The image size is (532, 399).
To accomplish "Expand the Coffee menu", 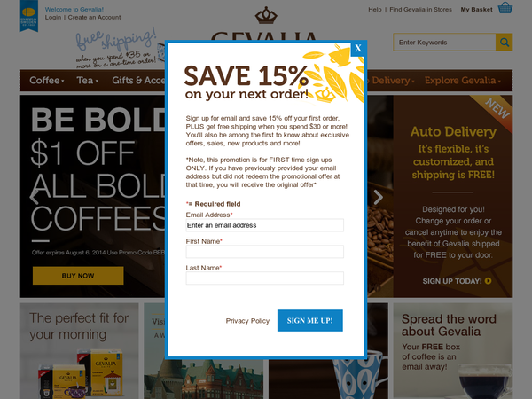I will pyautogui.click(x=46, y=81).
